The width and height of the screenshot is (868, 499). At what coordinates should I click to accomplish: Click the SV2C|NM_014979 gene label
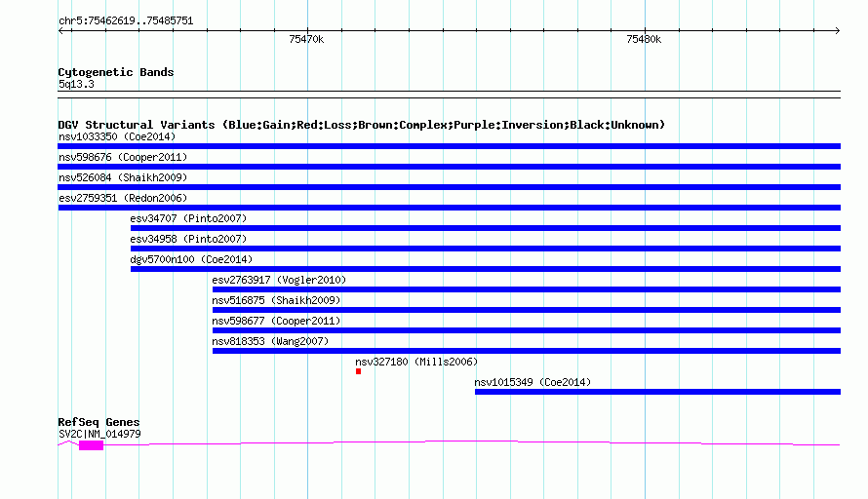(99, 435)
